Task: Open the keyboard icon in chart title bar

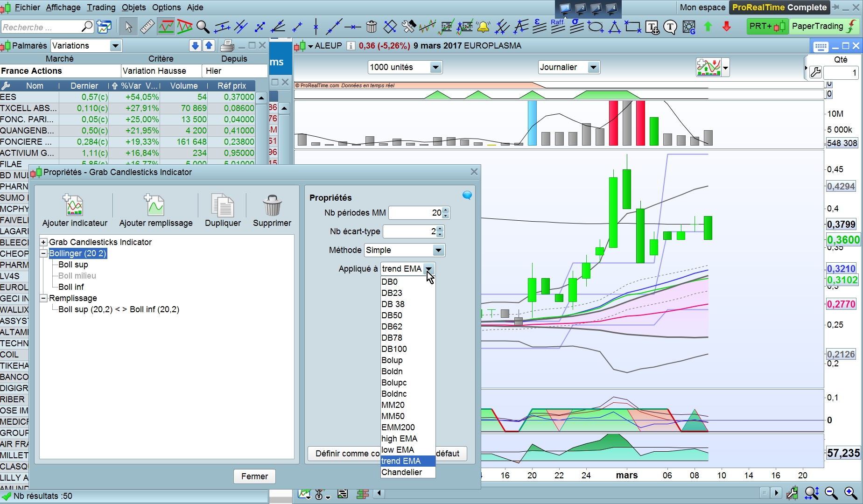Action: pos(821,46)
